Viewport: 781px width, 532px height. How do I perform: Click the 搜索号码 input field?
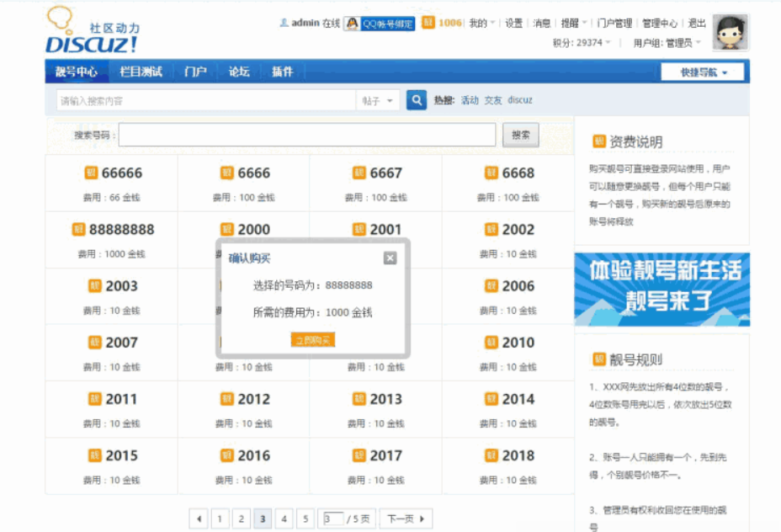tap(307, 134)
